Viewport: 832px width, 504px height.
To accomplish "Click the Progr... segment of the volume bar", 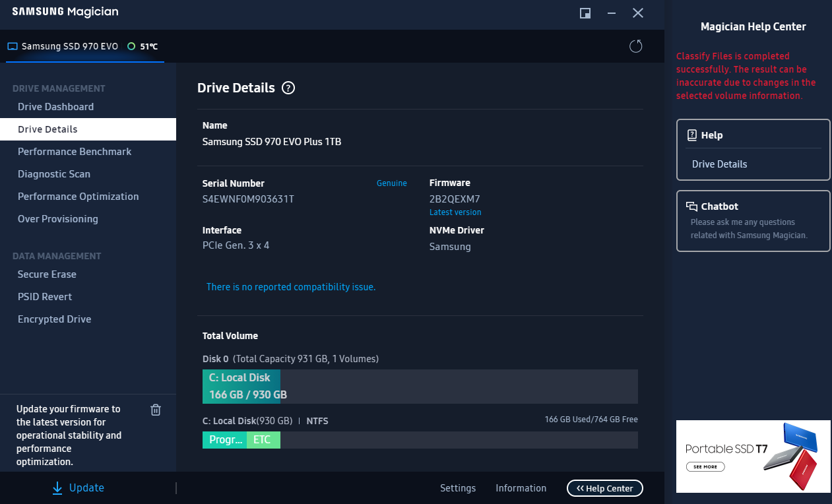I will [x=224, y=440].
